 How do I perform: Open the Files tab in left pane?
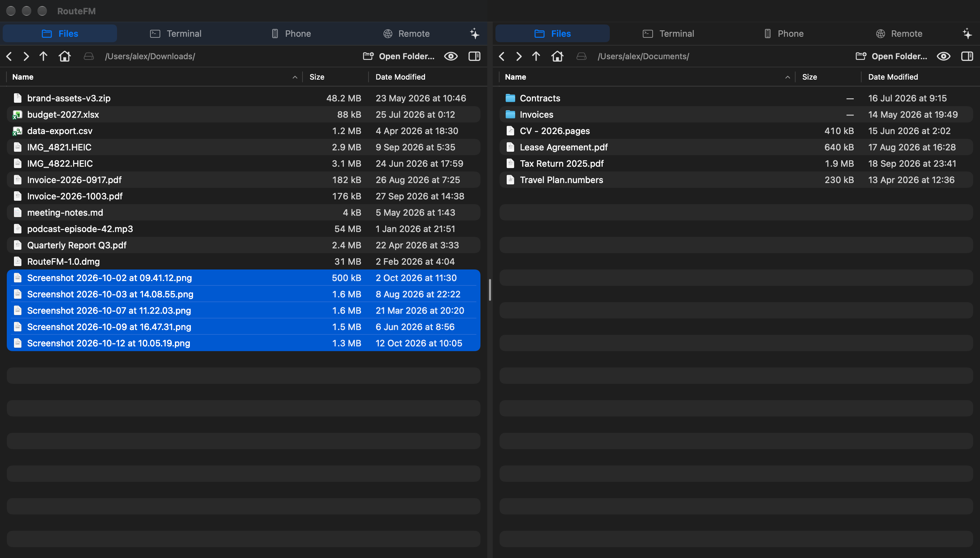click(60, 34)
